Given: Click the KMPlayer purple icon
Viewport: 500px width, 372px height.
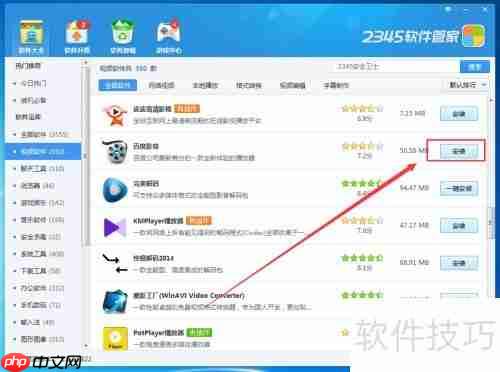Looking at the screenshot, I should coord(115,227).
